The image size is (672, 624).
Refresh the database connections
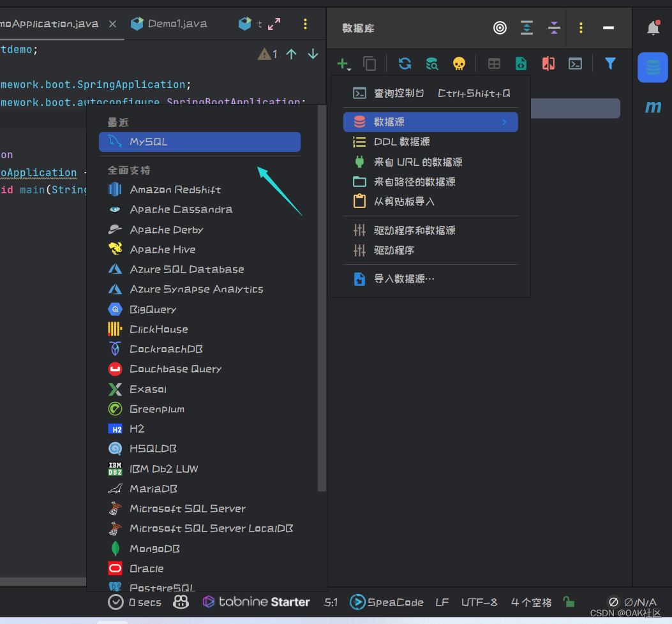pyautogui.click(x=405, y=64)
